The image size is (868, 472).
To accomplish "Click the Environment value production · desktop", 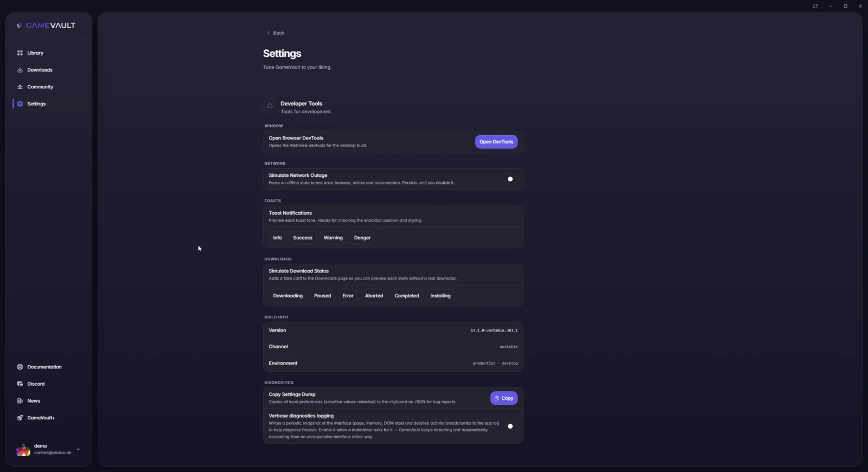I will click(x=495, y=363).
